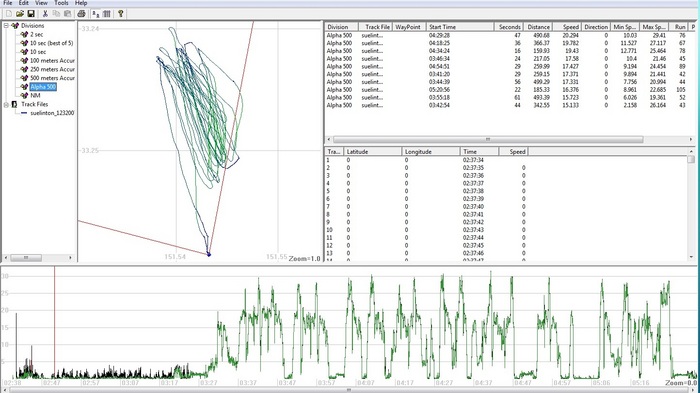Select the plain 10 sec division
This screenshot has height=393, width=700.
[38, 52]
